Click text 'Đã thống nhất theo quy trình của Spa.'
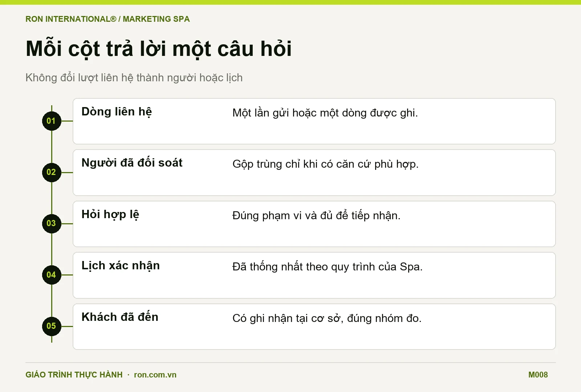 (x=328, y=267)
